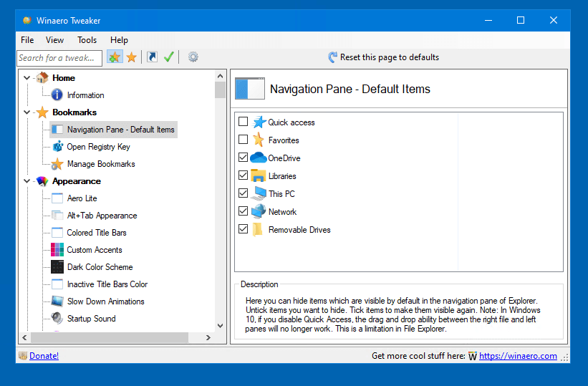Click the create shortcut arrow toolbar icon
The width and height of the screenshot is (588, 386).
point(152,57)
